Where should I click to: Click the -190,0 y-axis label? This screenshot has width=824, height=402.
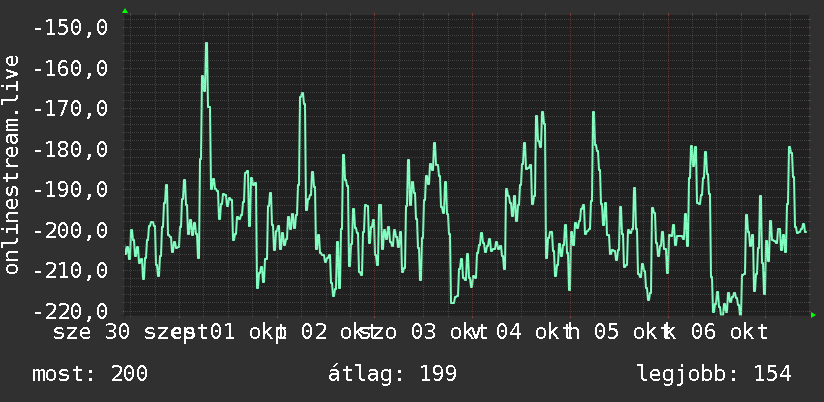pos(70,190)
